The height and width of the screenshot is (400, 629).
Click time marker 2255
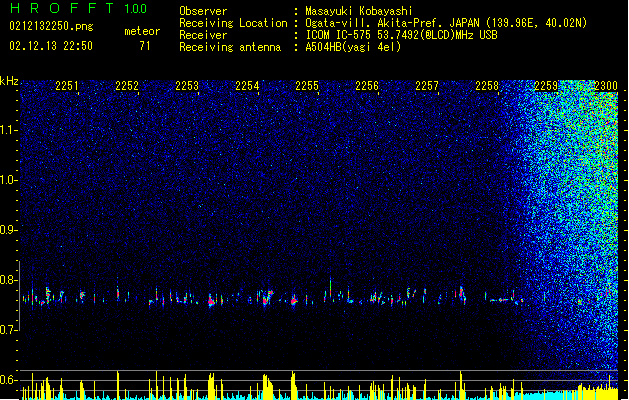pyautogui.click(x=307, y=85)
